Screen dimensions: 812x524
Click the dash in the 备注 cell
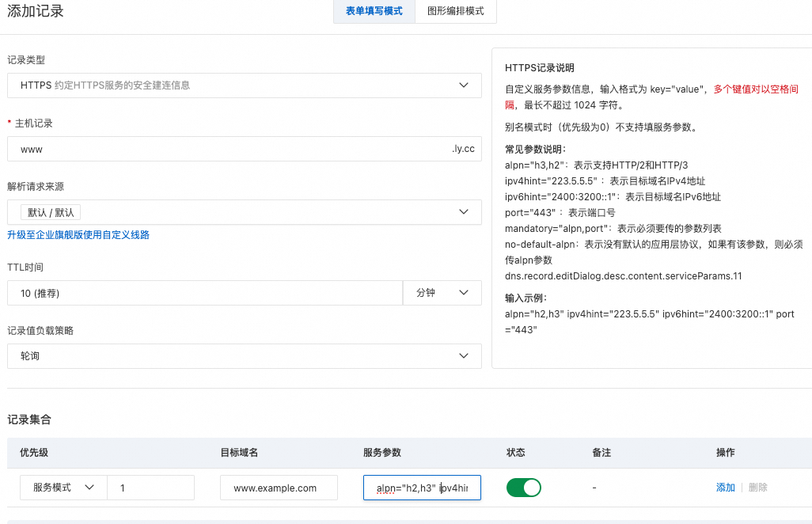pos(594,488)
